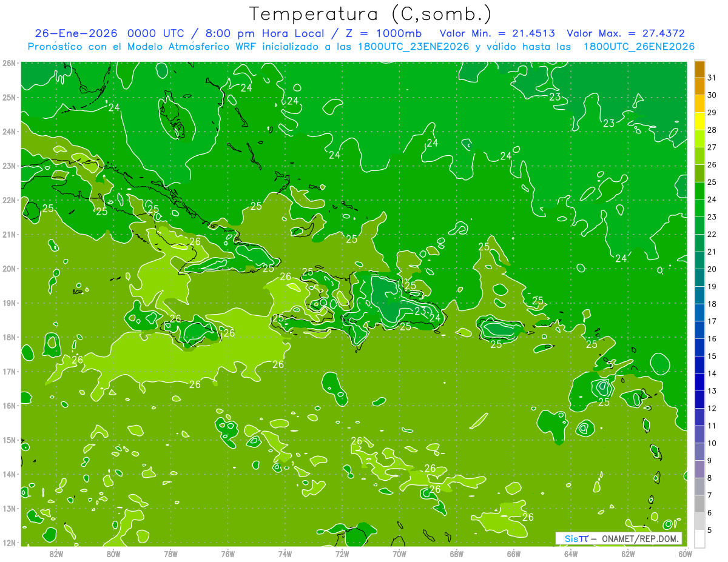Click the 'Valor Min. = 21.4513' text
Screen dimensions: 728x562
tap(497, 33)
